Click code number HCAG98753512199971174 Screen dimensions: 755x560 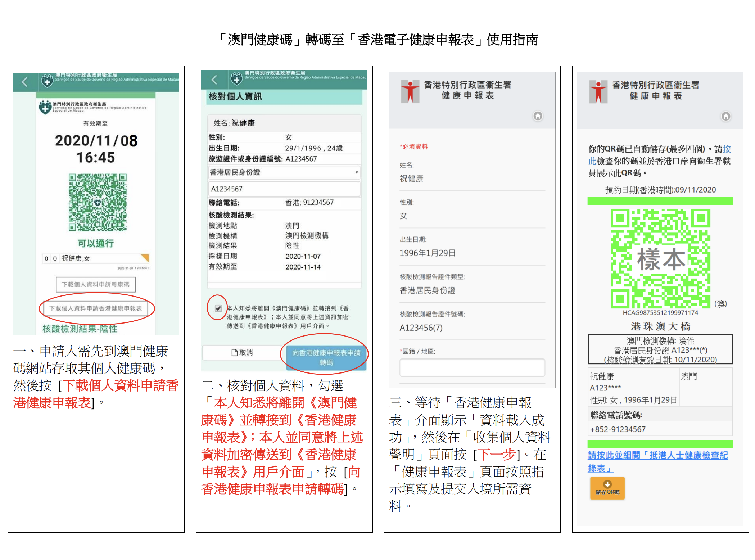point(660,313)
